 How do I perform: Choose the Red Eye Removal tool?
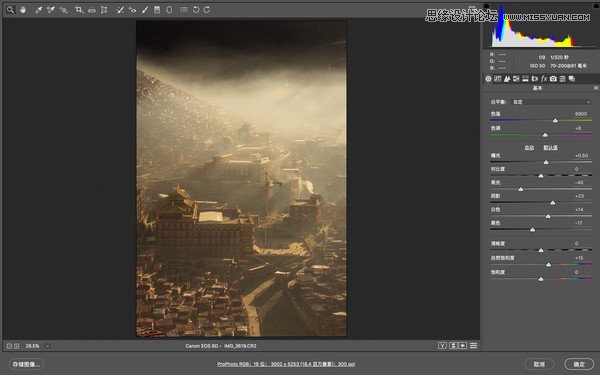pyautogui.click(x=132, y=10)
